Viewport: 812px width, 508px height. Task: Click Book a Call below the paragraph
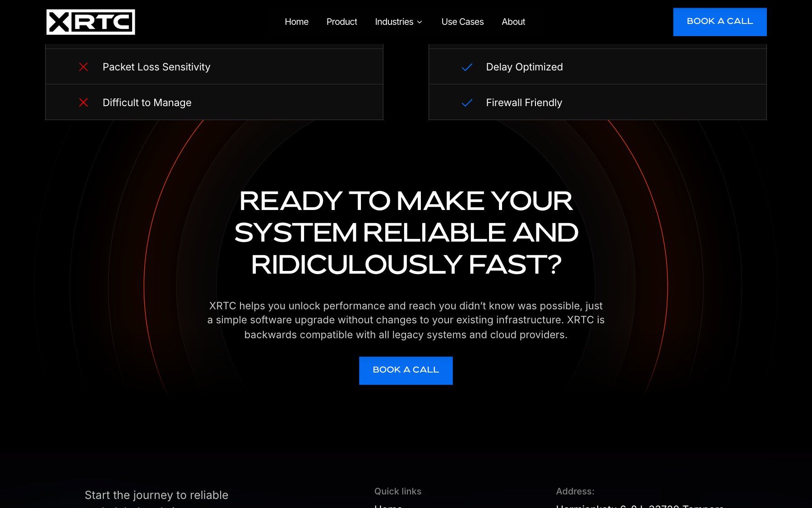click(406, 370)
